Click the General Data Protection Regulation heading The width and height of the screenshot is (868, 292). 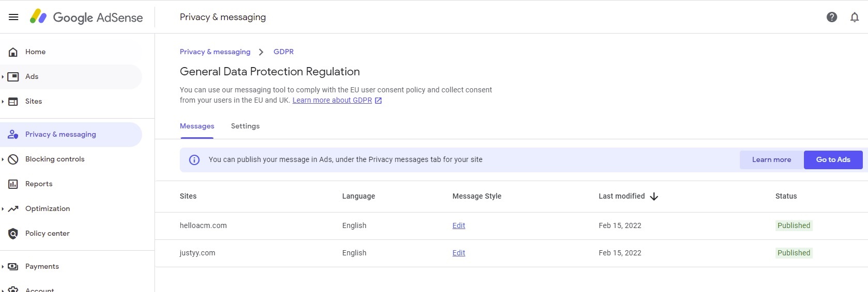pos(270,72)
